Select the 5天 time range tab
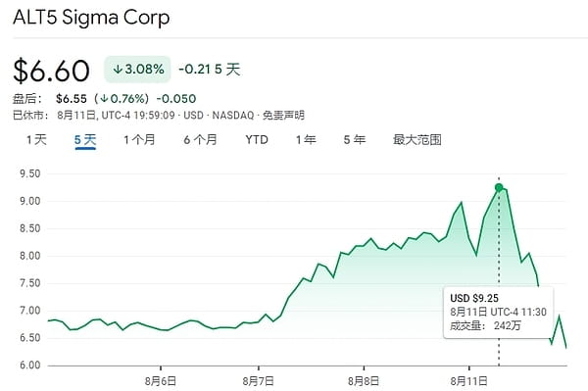 tap(85, 140)
